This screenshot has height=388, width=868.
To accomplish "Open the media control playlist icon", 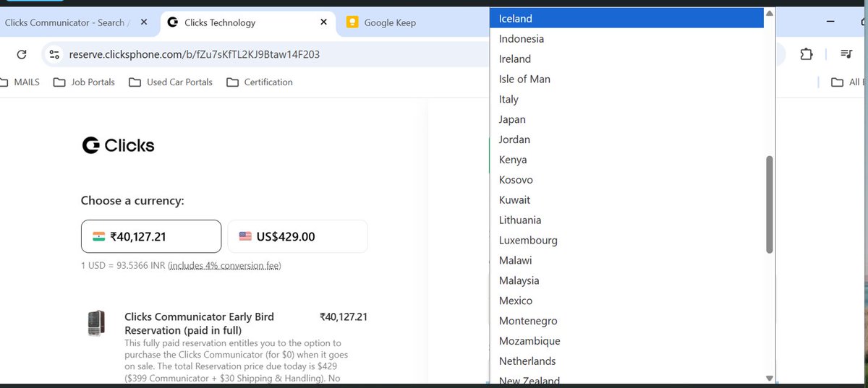I will [x=846, y=54].
